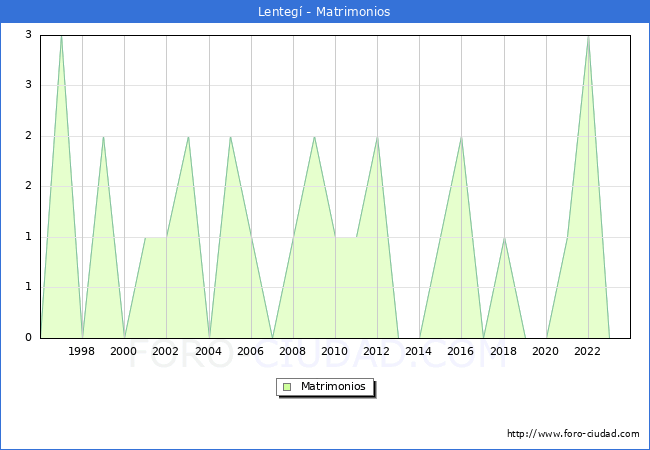This screenshot has width=650, height=450.
Task: Click the 2022 peak data point
Action: coord(588,37)
